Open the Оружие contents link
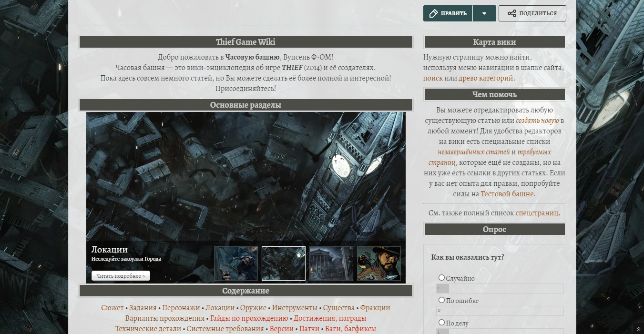This screenshot has width=644, height=334. click(253, 308)
